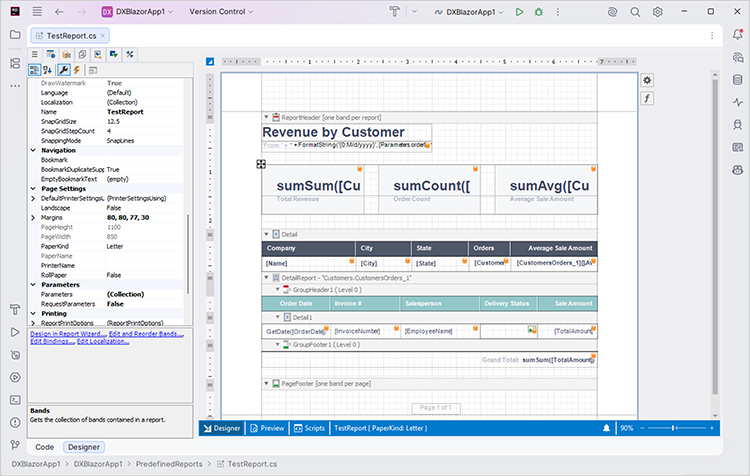Click the Edit Localization link
The image size is (750, 476).
[x=103, y=341]
